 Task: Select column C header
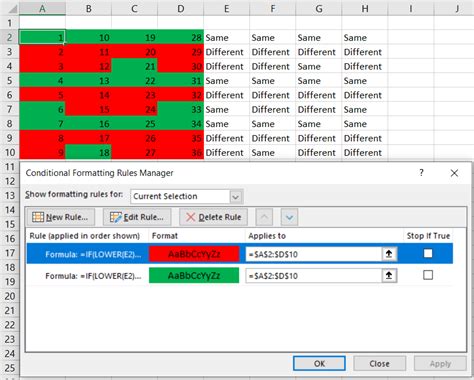(x=134, y=8)
